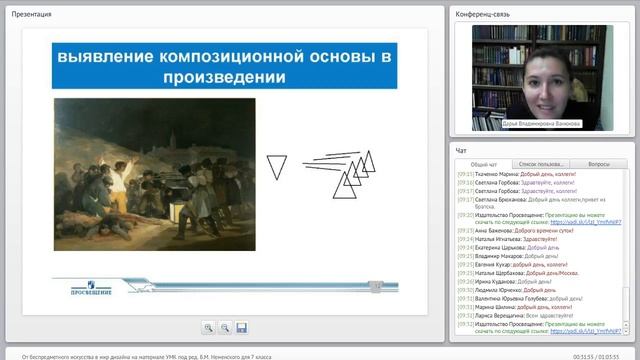Select Евгения Кукар's chat message

(513, 264)
